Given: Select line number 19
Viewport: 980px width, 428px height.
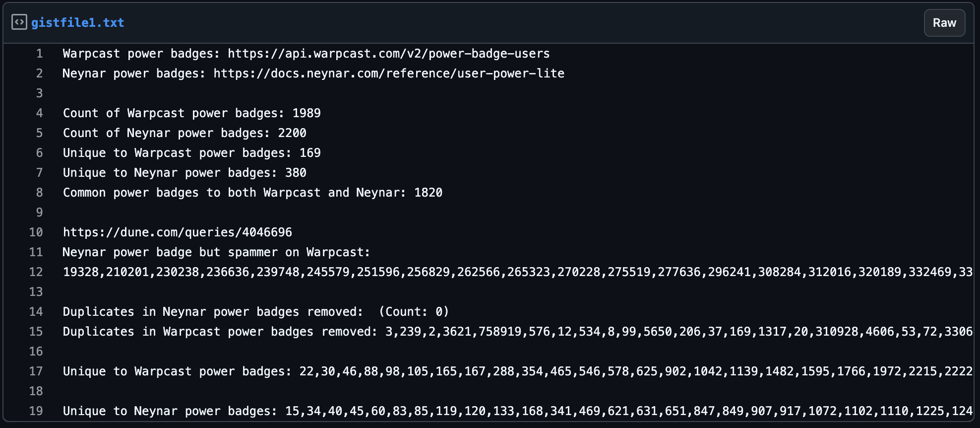Looking at the screenshot, I should (x=36, y=411).
